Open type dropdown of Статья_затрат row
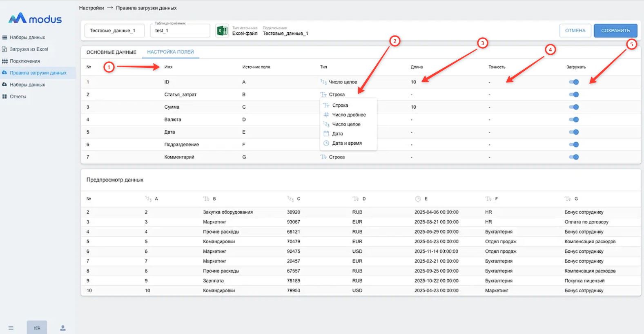The width and height of the screenshot is (644, 334). point(336,94)
